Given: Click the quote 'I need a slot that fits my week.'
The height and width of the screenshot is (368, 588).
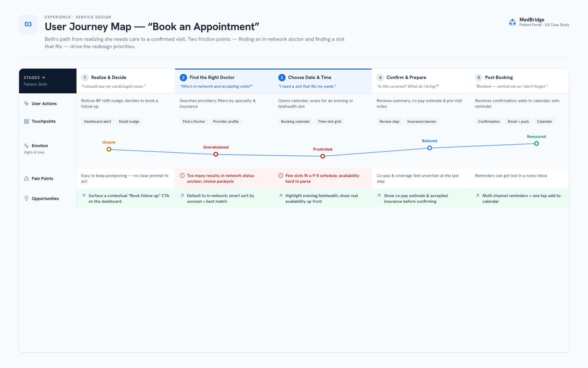Looking at the screenshot, I should pyautogui.click(x=307, y=86).
